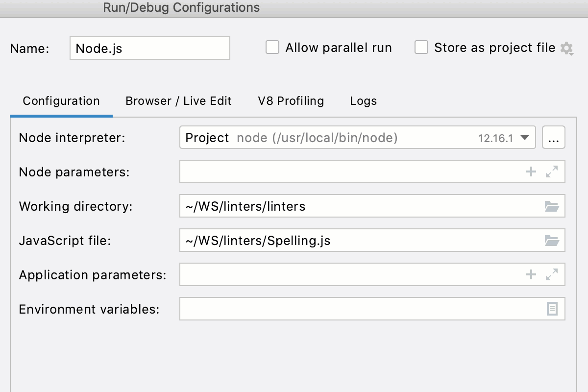Enable the Allow parallel run checkbox
Viewport: 588px width, 392px height.
point(272,48)
